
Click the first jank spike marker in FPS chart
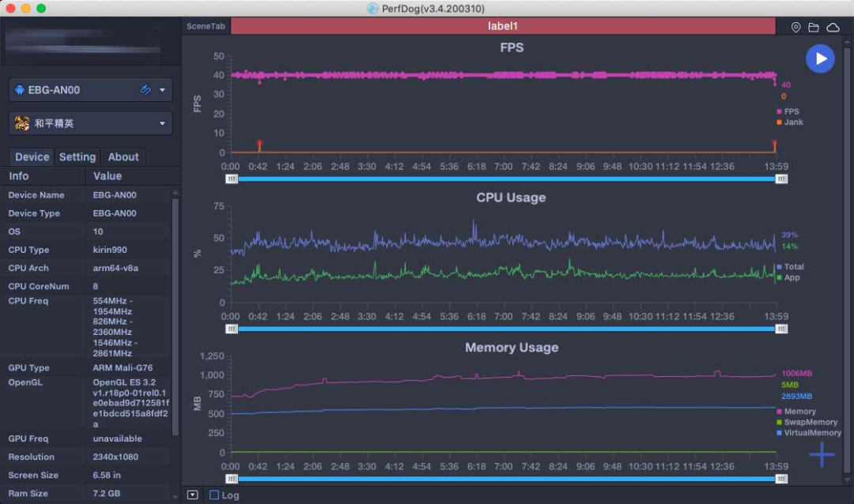click(259, 143)
